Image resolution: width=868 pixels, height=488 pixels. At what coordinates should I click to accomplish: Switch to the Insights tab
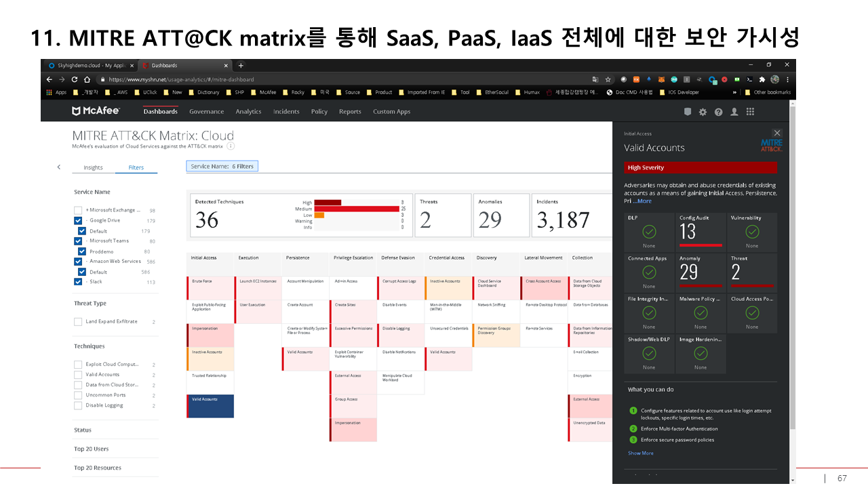coord(93,167)
